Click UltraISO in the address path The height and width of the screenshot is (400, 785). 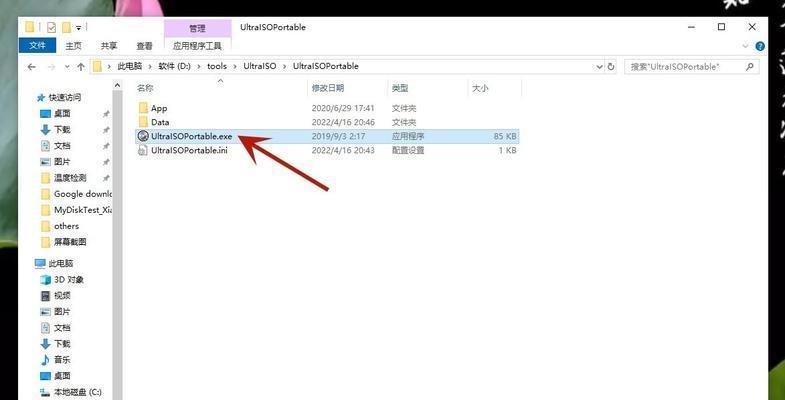pyautogui.click(x=259, y=66)
